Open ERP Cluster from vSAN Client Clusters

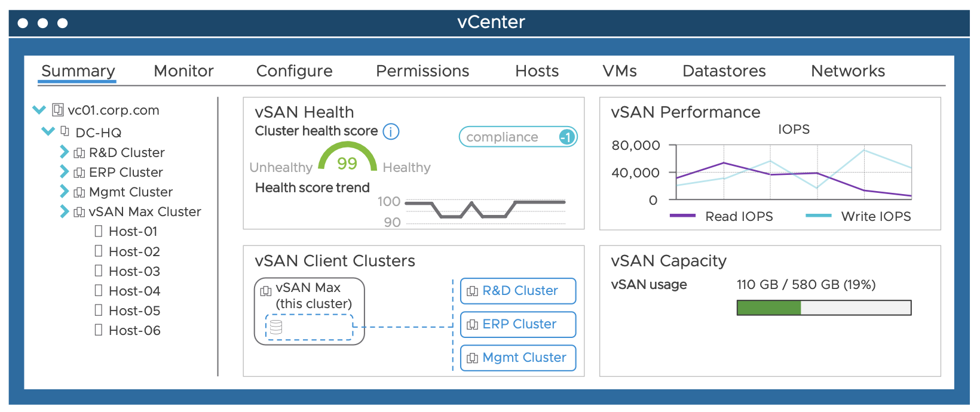(x=517, y=324)
